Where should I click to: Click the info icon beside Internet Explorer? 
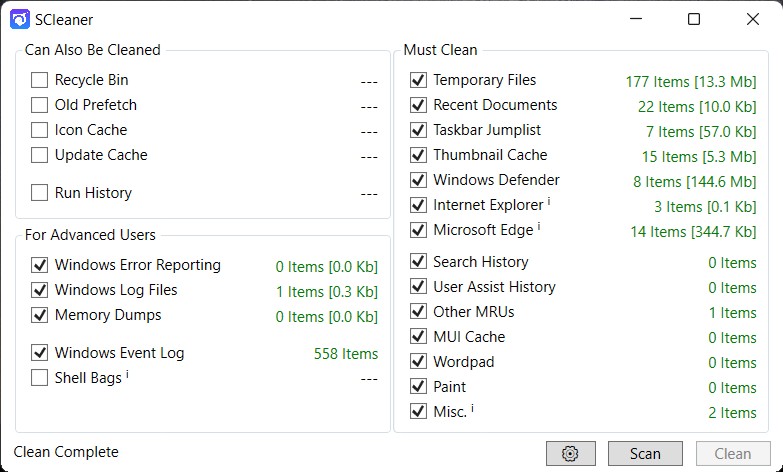(x=550, y=202)
